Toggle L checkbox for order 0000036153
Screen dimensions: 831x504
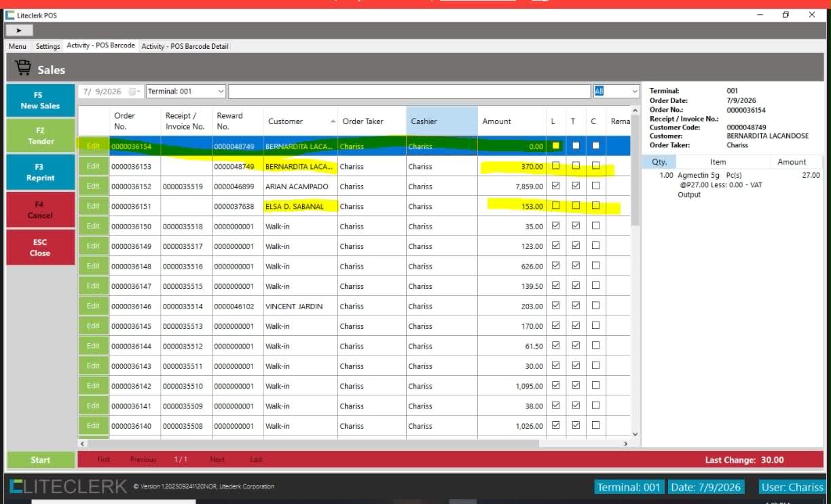click(x=556, y=166)
